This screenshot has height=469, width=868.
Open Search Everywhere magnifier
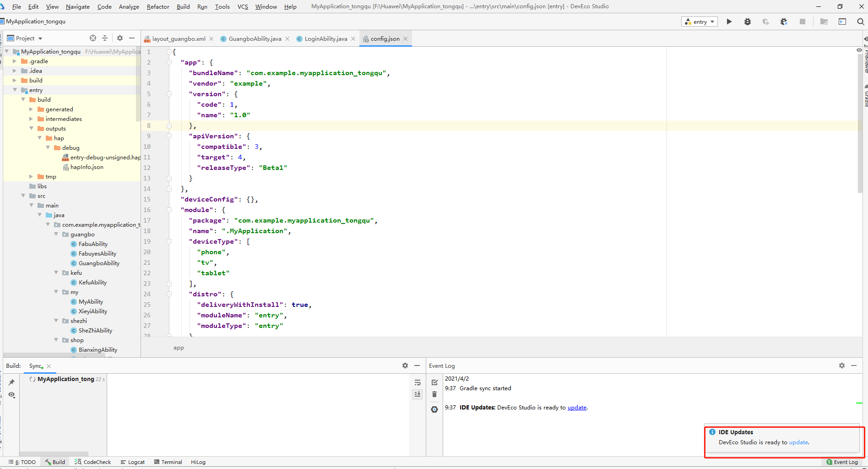[861, 22]
